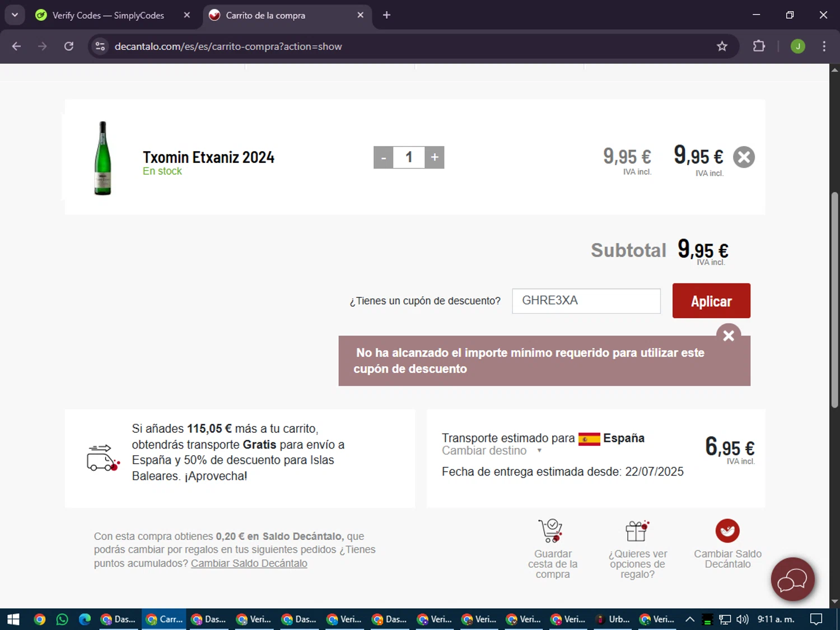This screenshot has width=840, height=630.
Task: Open the Chrome three-dot menu
Action: (824, 46)
